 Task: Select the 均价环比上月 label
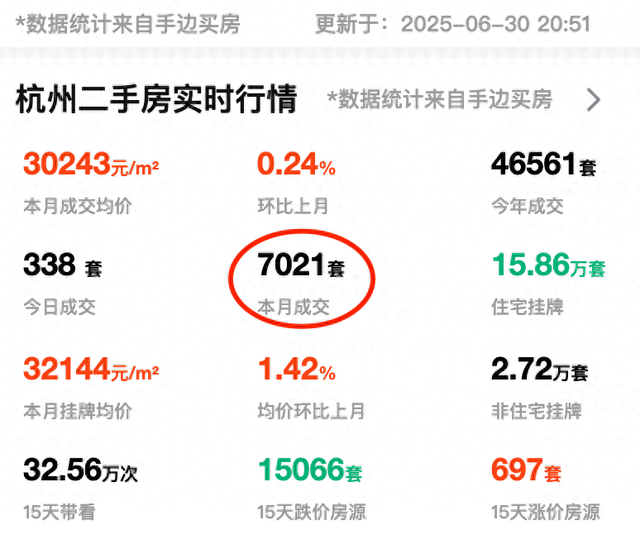[311, 411]
